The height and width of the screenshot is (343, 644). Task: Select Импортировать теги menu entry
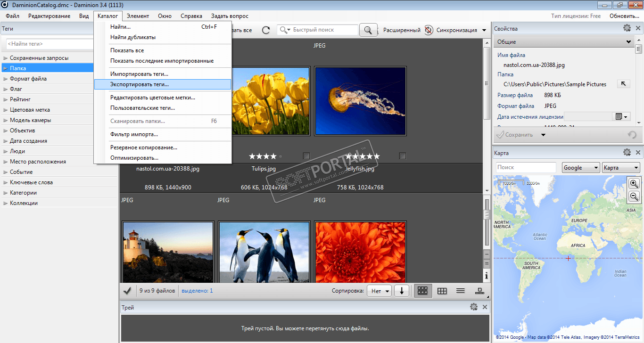pos(163,74)
